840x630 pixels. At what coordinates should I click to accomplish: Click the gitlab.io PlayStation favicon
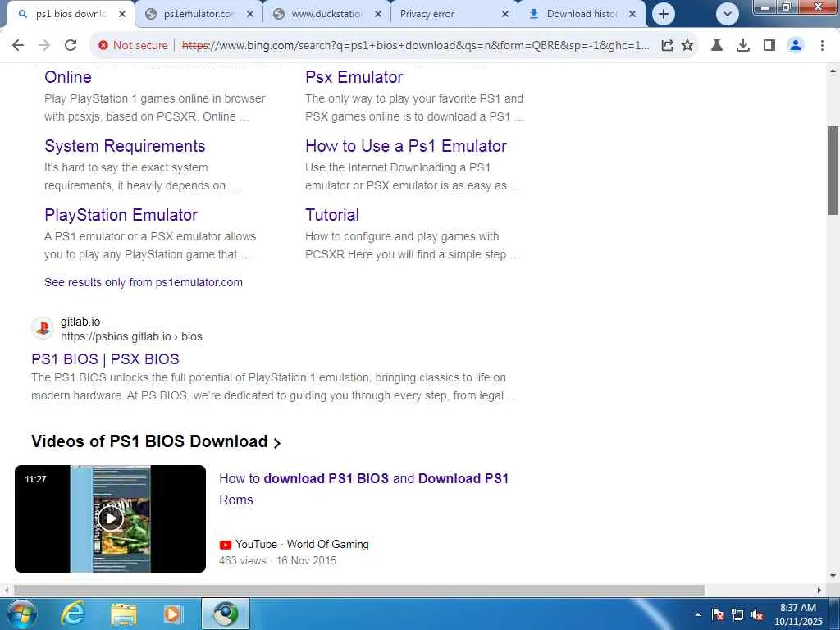point(43,328)
